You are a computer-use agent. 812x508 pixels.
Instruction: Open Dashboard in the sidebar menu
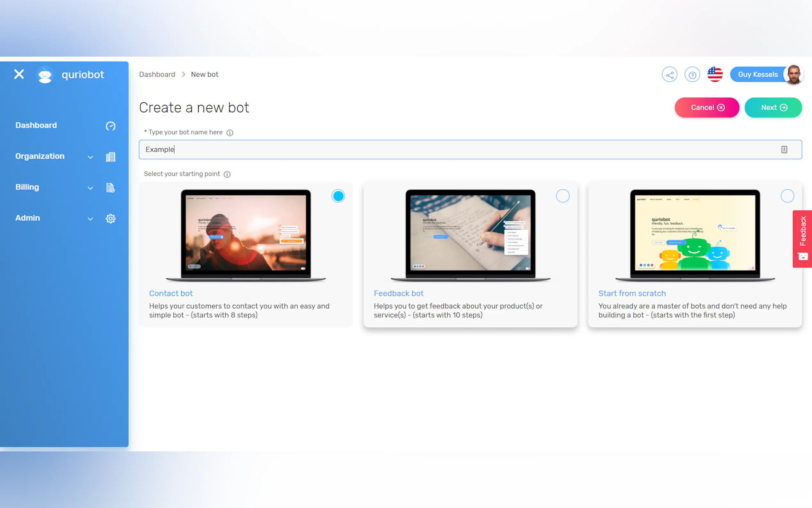click(36, 125)
